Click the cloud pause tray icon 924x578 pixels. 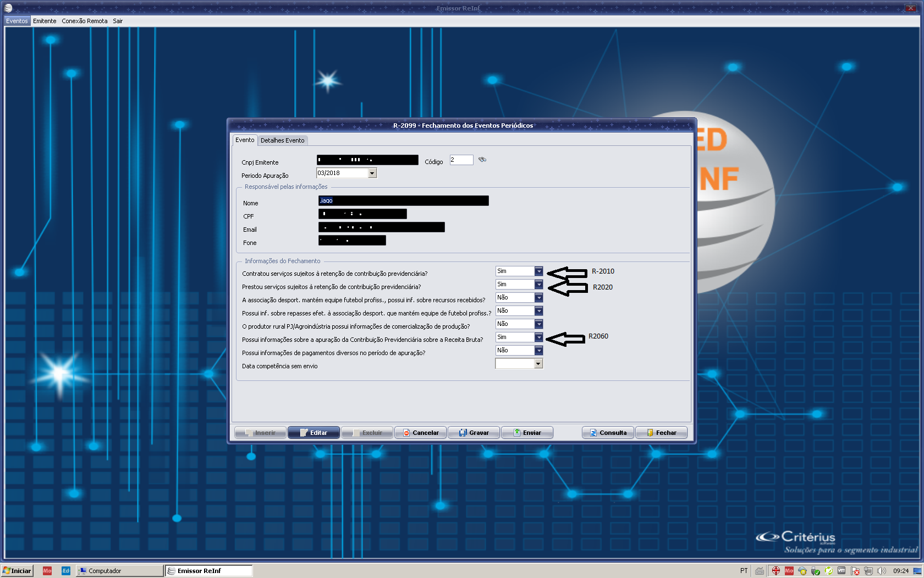(x=802, y=571)
